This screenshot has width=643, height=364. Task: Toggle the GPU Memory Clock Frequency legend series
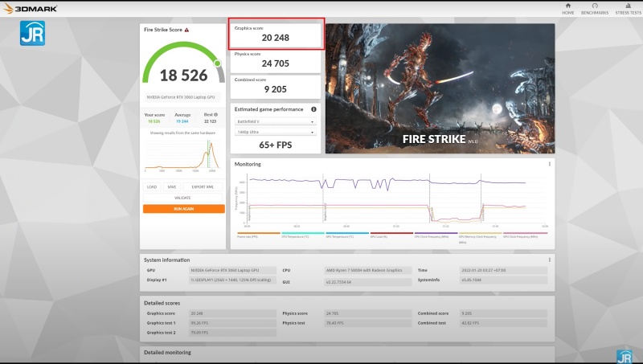click(480, 237)
